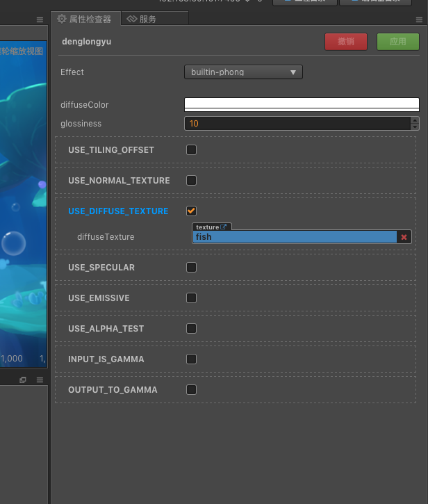Open the diffuseColor swatch picker
This screenshot has height=504, width=428.
(x=302, y=104)
